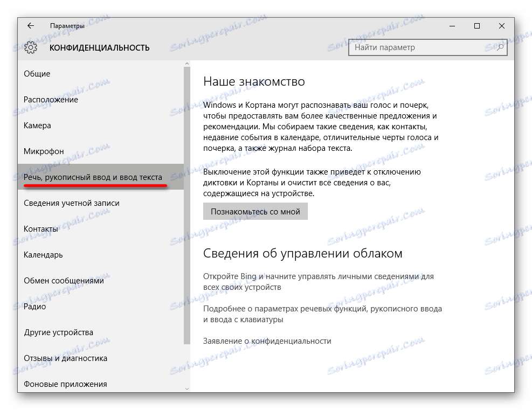This screenshot has height=410, width=532.
Task: Click the sidebar scrollbar down chevron
Action: tap(188, 388)
